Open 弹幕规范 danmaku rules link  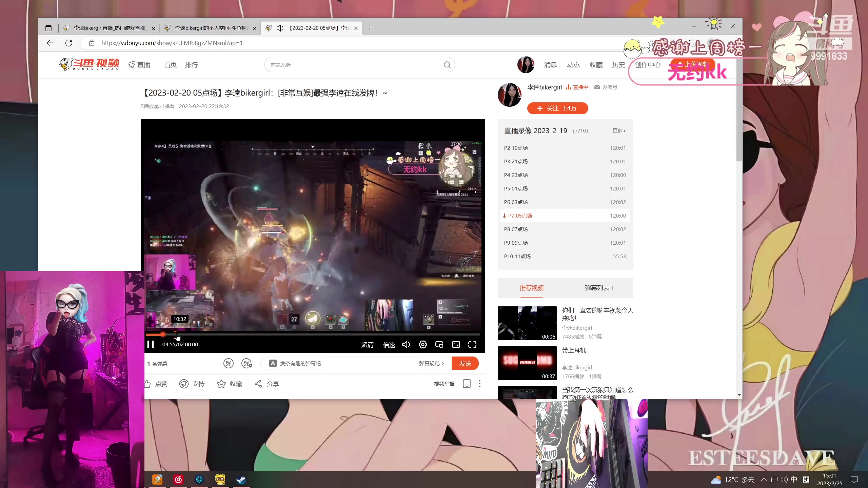tap(431, 363)
